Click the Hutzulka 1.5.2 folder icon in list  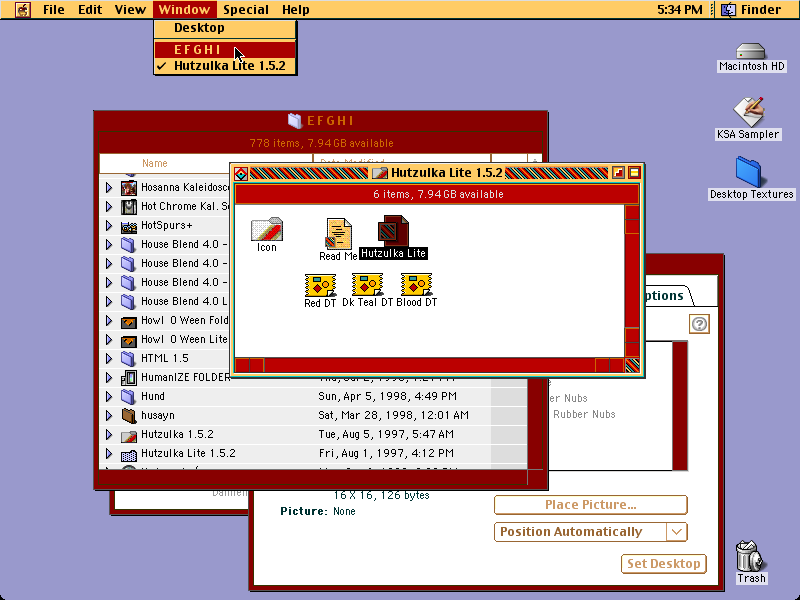(x=129, y=435)
